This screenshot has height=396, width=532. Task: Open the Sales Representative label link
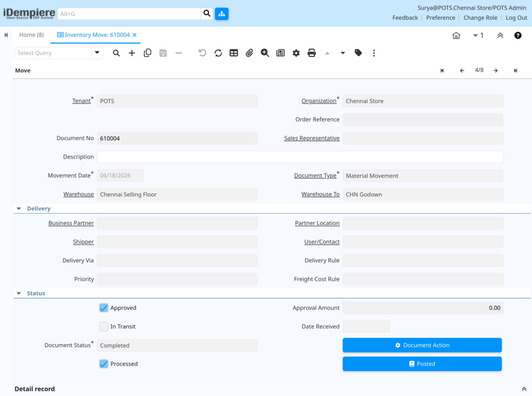point(312,139)
